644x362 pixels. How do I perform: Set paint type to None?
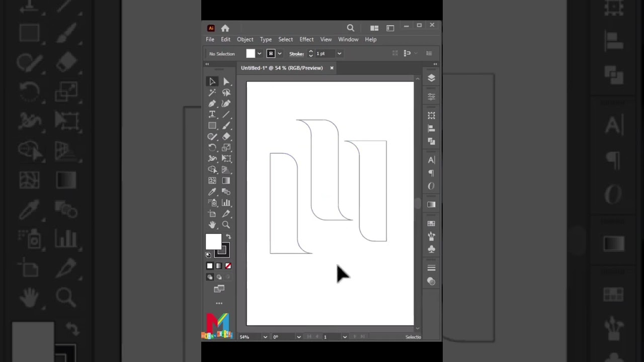tap(228, 266)
